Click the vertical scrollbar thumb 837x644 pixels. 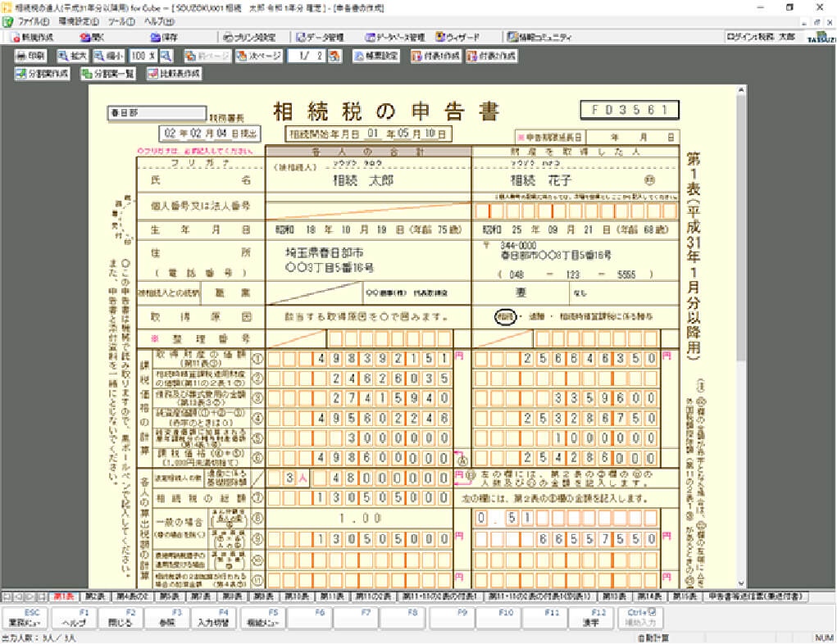click(741, 229)
